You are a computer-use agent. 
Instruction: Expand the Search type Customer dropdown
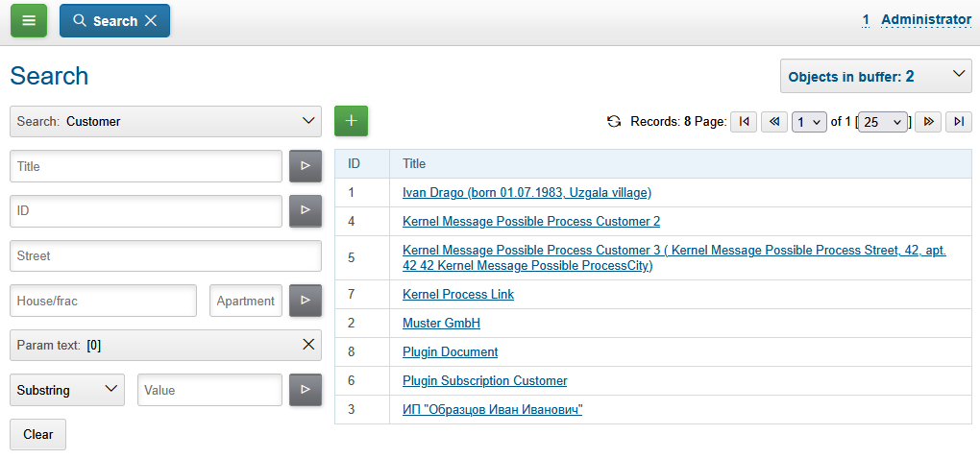click(165, 122)
